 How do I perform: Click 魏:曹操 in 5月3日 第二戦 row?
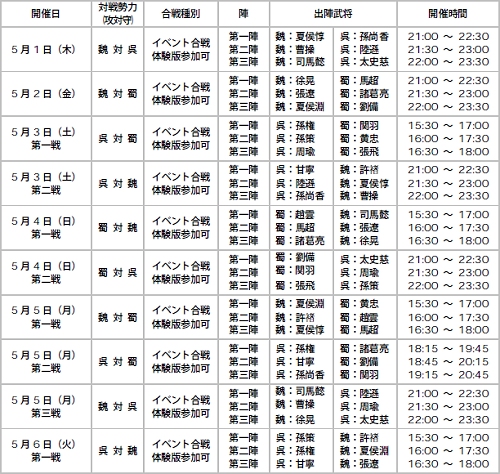[359, 196]
